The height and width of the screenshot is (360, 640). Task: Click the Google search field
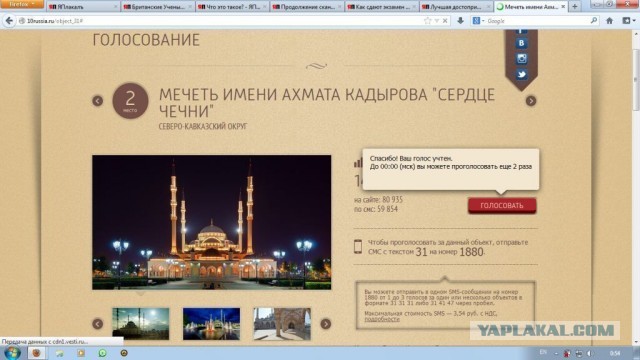point(537,21)
